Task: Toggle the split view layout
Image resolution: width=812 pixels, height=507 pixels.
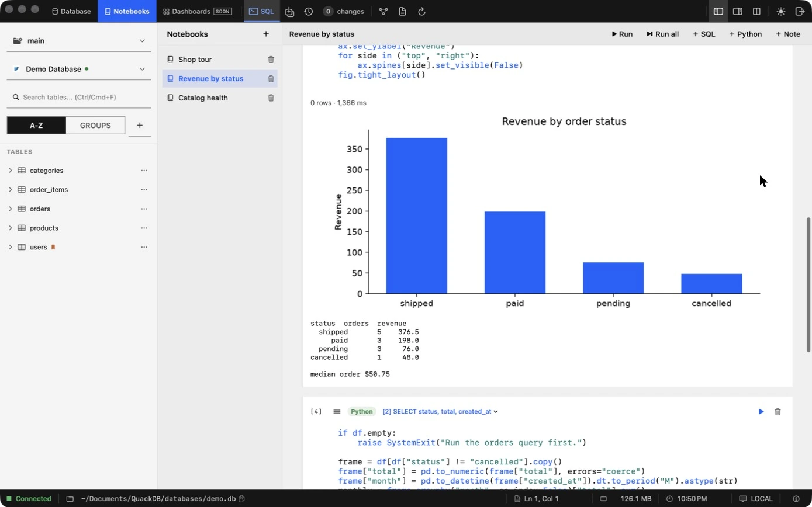Action: (756, 11)
